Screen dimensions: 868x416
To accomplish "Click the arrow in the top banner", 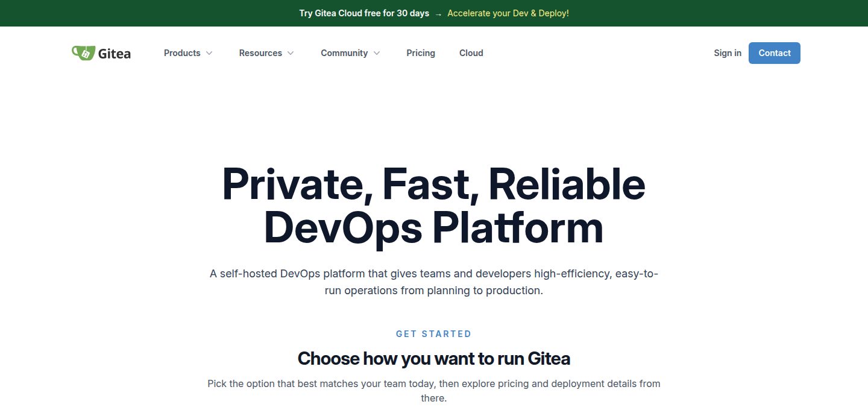I will [438, 13].
